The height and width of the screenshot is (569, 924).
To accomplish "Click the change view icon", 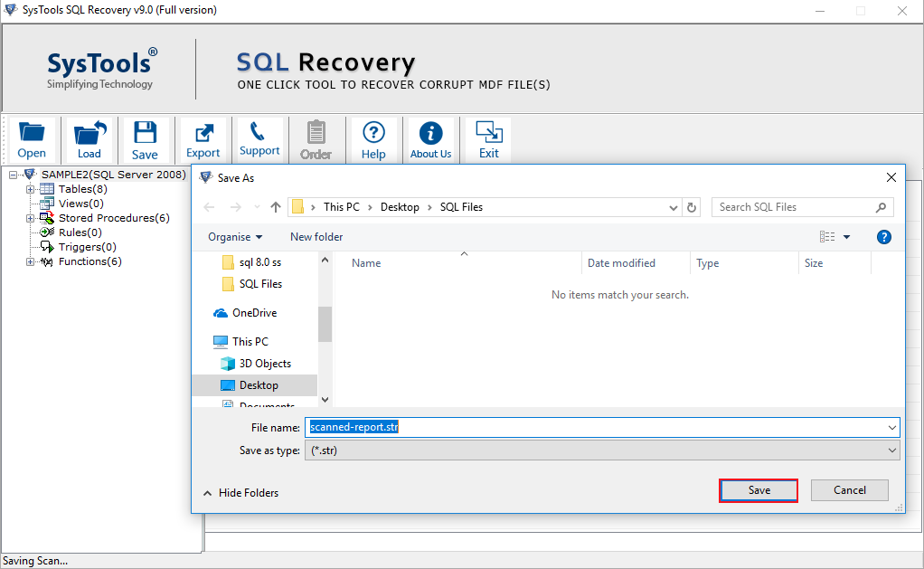I will (827, 237).
